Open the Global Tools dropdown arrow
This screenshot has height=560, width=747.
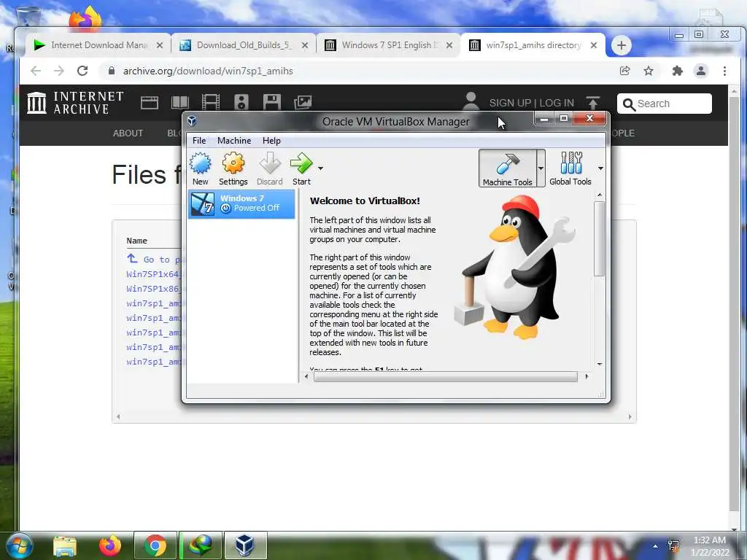pyautogui.click(x=600, y=168)
